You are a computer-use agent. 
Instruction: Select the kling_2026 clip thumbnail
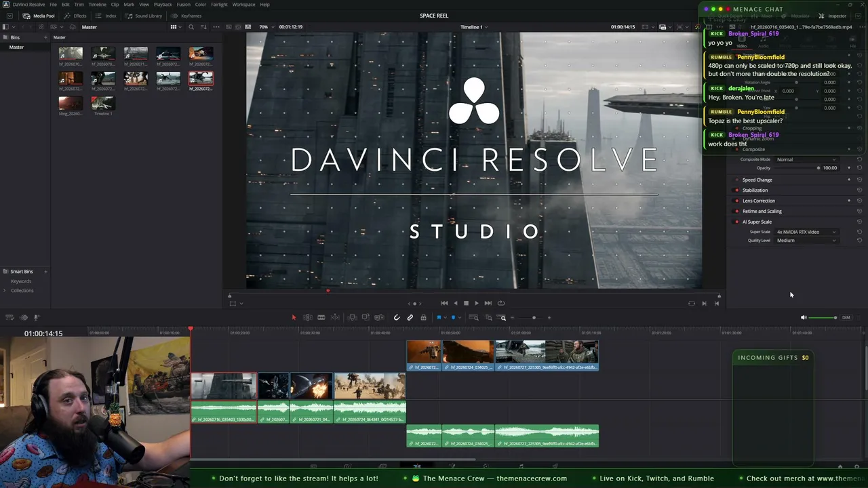71,103
